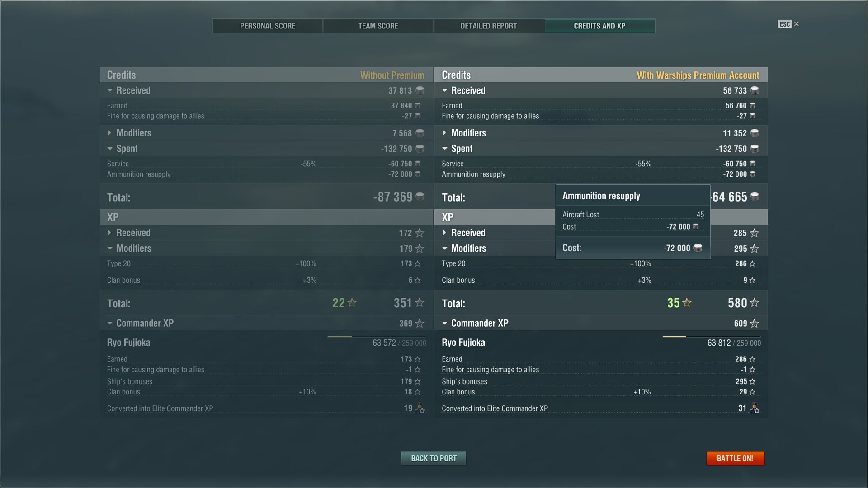Click Elite Commander XP icon beside 31
This screenshot has width=868, height=488.
(754, 408)
